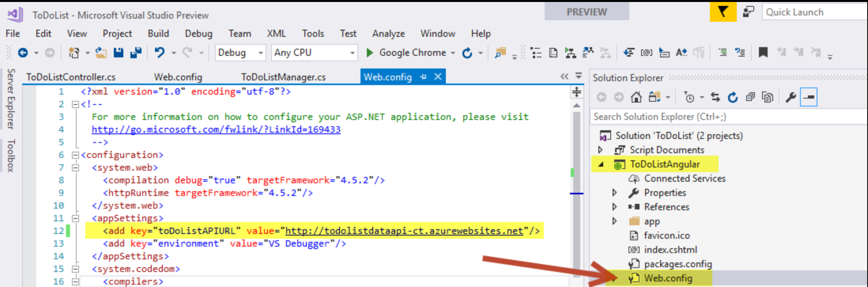Open the Analyze menu
This screenshot has width=868, height=287.
389,34
